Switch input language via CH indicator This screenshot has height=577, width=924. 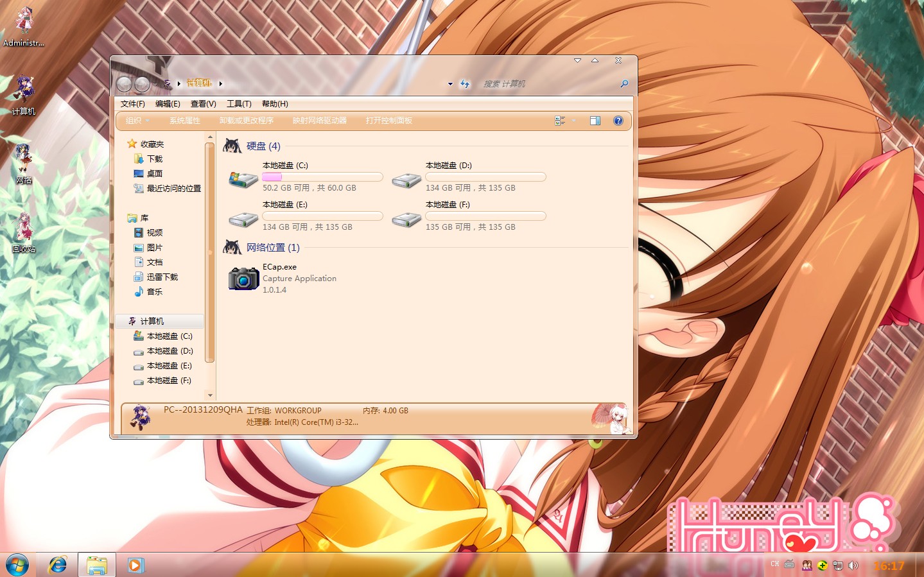click(x=775, y=564)
